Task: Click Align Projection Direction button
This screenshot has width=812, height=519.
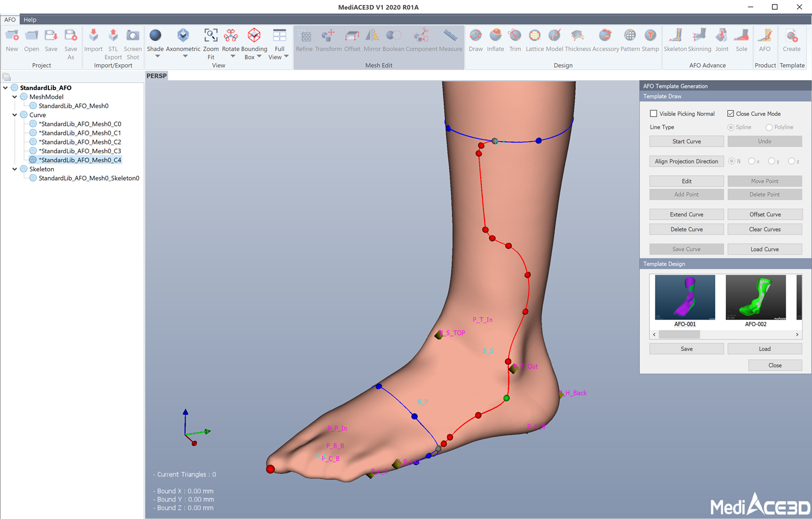Action: click(x=686, y=161)
